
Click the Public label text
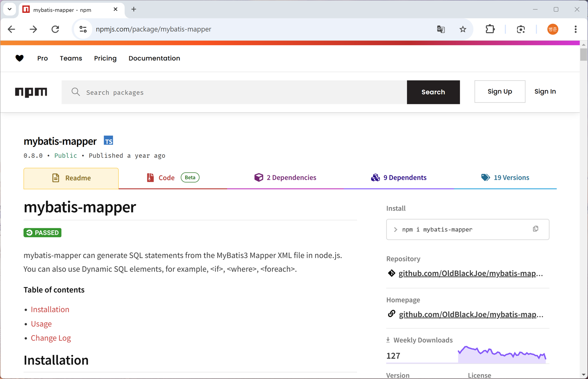coord(66,155)
